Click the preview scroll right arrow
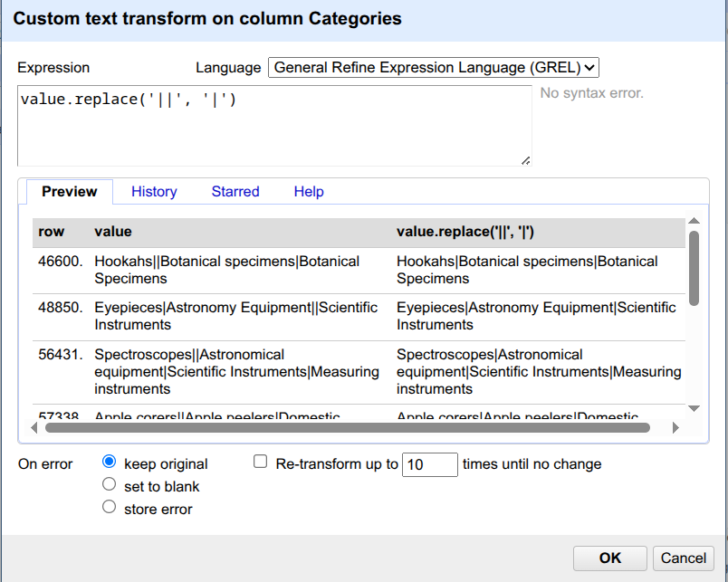Screen dimensions: 728x582 (x=673, y=427)
